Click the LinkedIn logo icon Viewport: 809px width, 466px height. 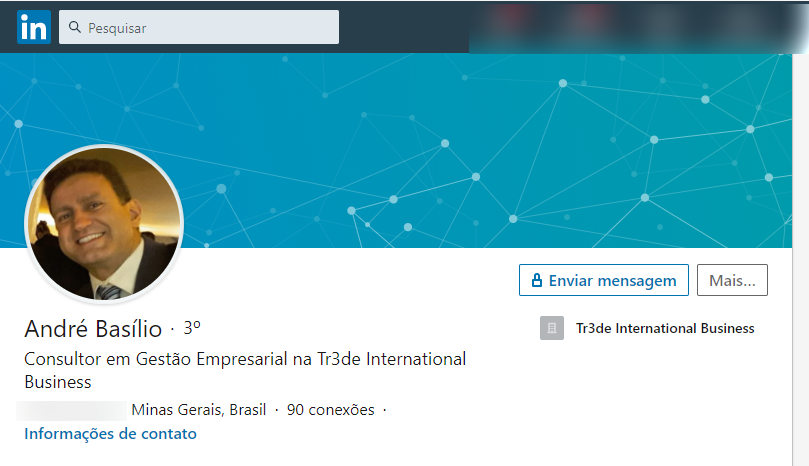pyautogui.click(x=34, y=27)
